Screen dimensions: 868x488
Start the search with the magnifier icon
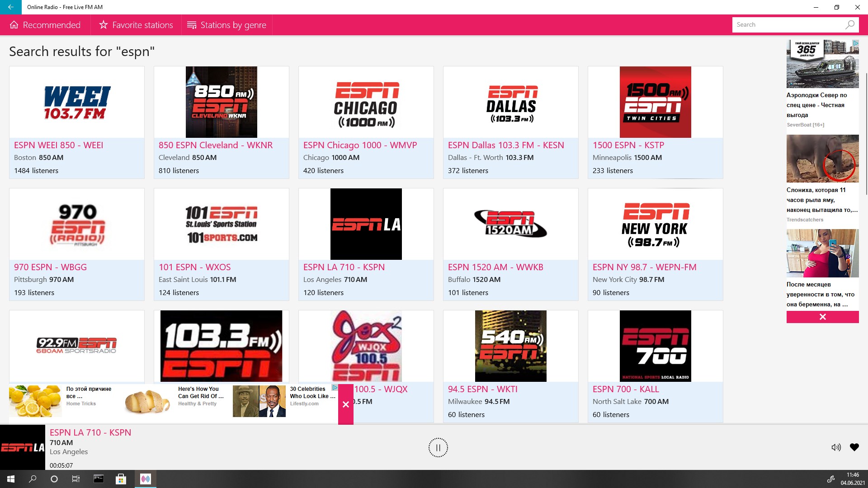coord(849,24)
